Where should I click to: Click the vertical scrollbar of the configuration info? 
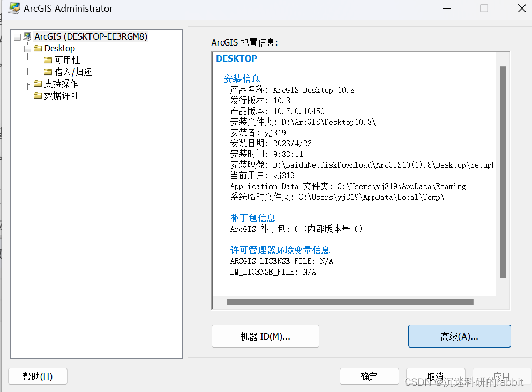click(x=503, y=172)
